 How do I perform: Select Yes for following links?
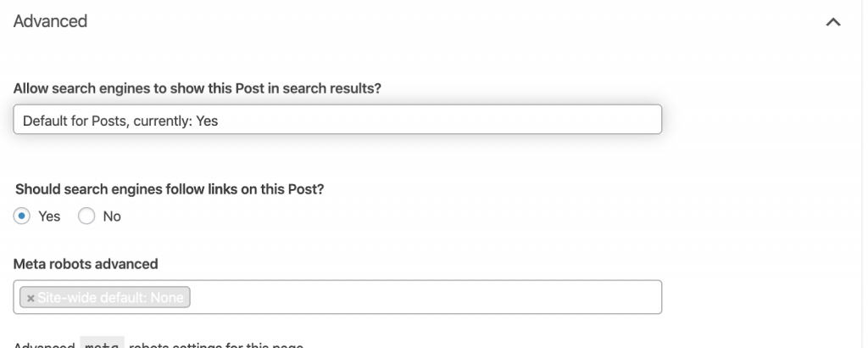(x=23, y=216)
